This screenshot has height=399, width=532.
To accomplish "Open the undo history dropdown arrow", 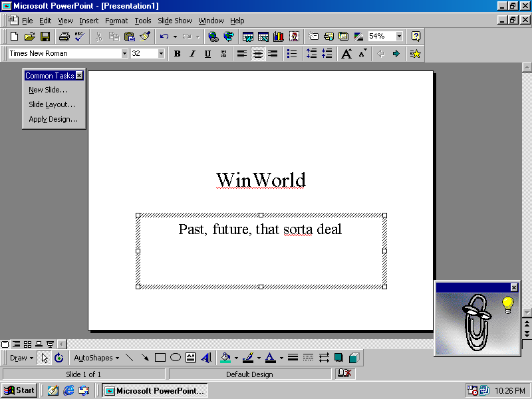I will tap(175, 37).
